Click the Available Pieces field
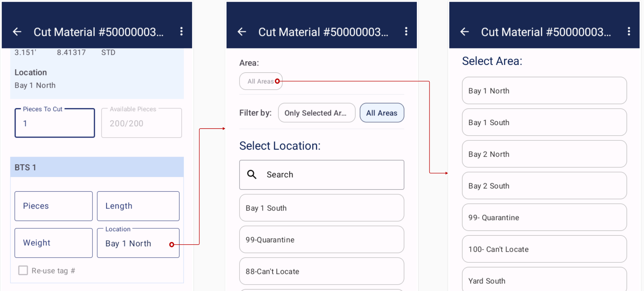644x291 pixels. 142,123
